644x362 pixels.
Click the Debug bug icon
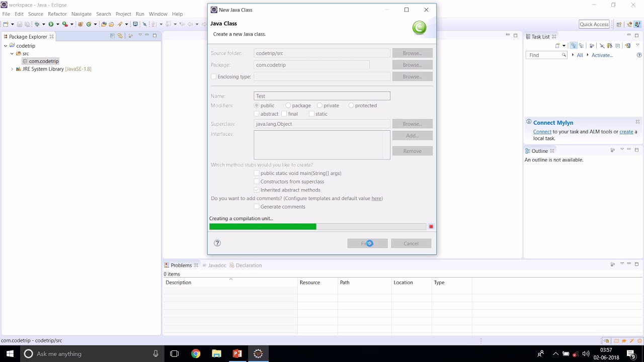coord(37,24)
